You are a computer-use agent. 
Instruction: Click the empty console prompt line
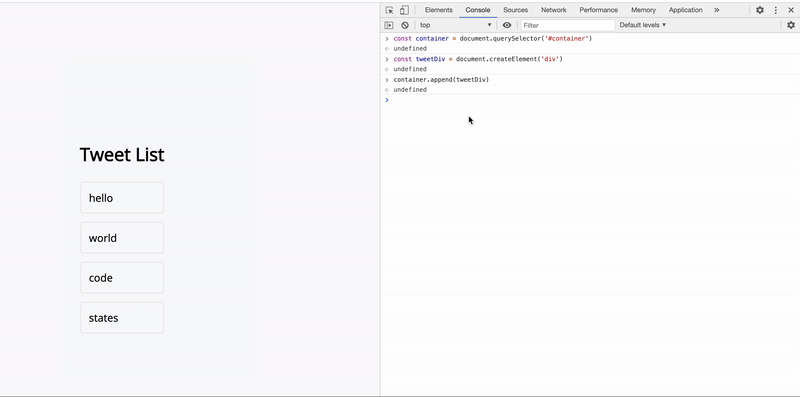click(x=590, y=100)
